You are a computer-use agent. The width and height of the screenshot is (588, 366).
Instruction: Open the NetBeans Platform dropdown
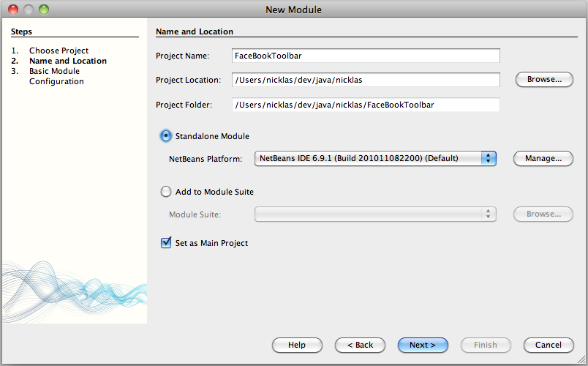click(x=375, y=158)
